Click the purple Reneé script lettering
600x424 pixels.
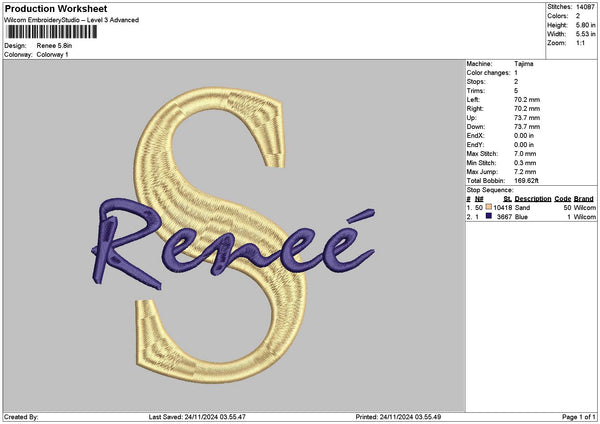(233, 244)
